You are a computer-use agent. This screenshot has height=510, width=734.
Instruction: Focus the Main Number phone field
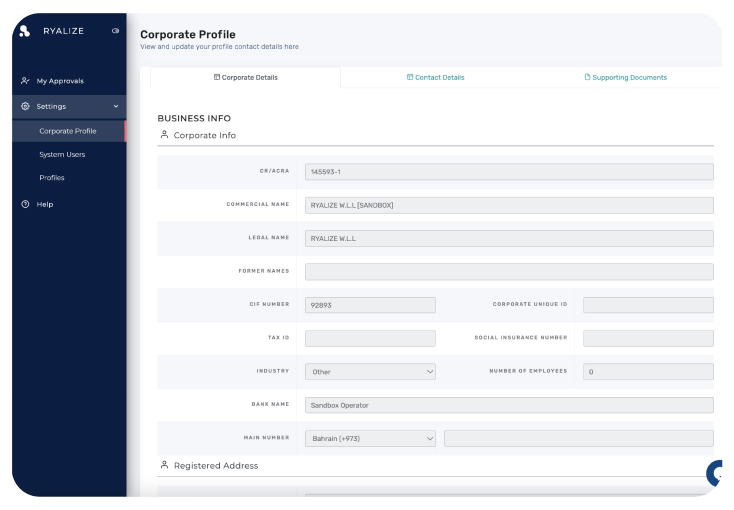point(579,439)
